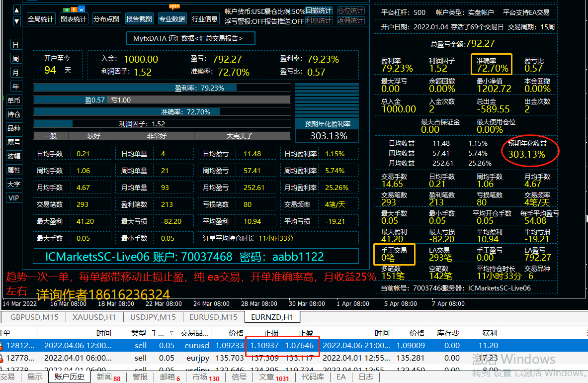The width and height of the screenshot is (588, 383).
Task: Show 利息统计 swap statistics
Action: click(x=319, y=20)
